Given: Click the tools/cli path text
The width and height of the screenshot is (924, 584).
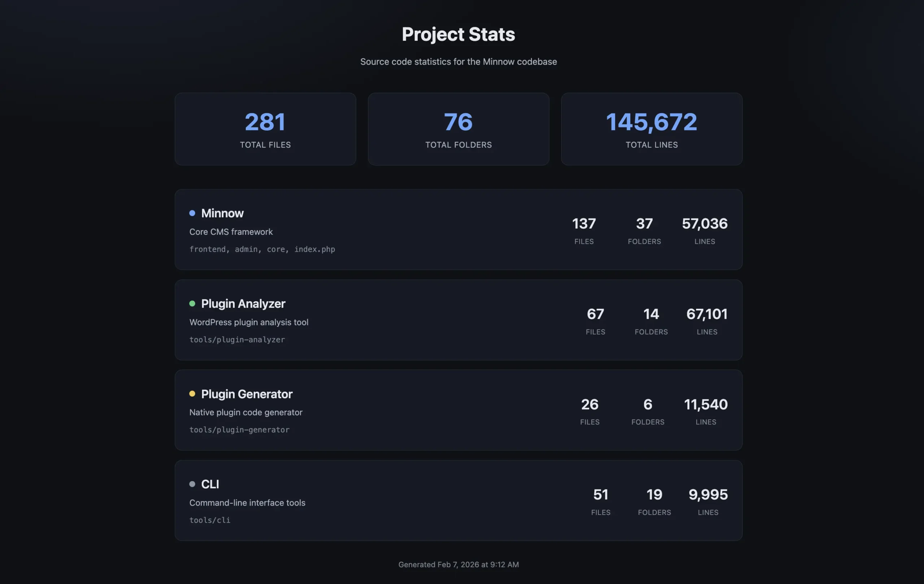Looking at the screenshot, I should tap(209, 520).
